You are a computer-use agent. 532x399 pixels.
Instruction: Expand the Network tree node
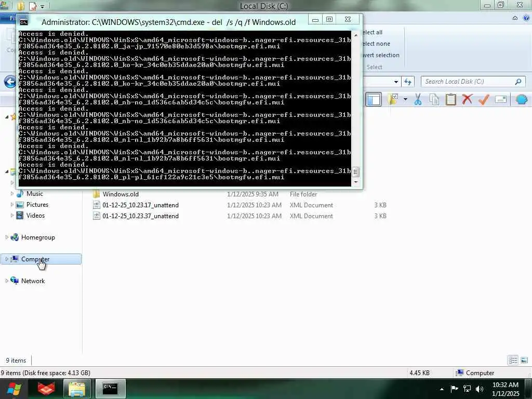(x=7, y=281)
